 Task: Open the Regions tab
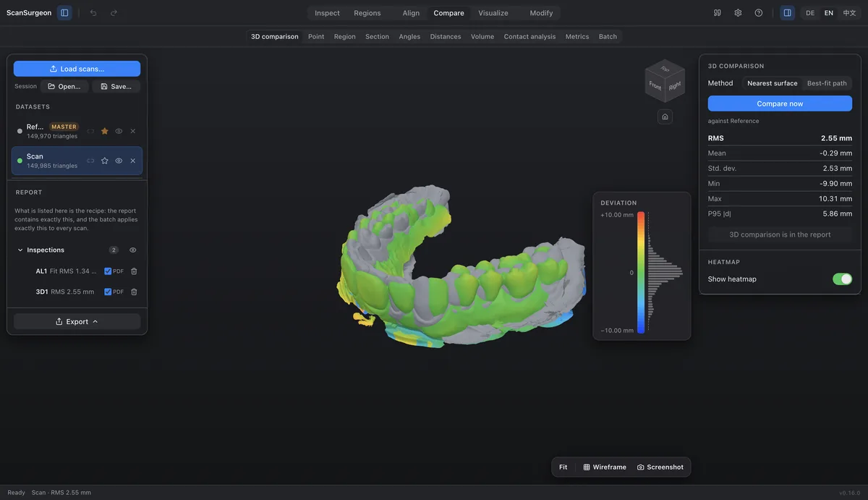[367, 13]
